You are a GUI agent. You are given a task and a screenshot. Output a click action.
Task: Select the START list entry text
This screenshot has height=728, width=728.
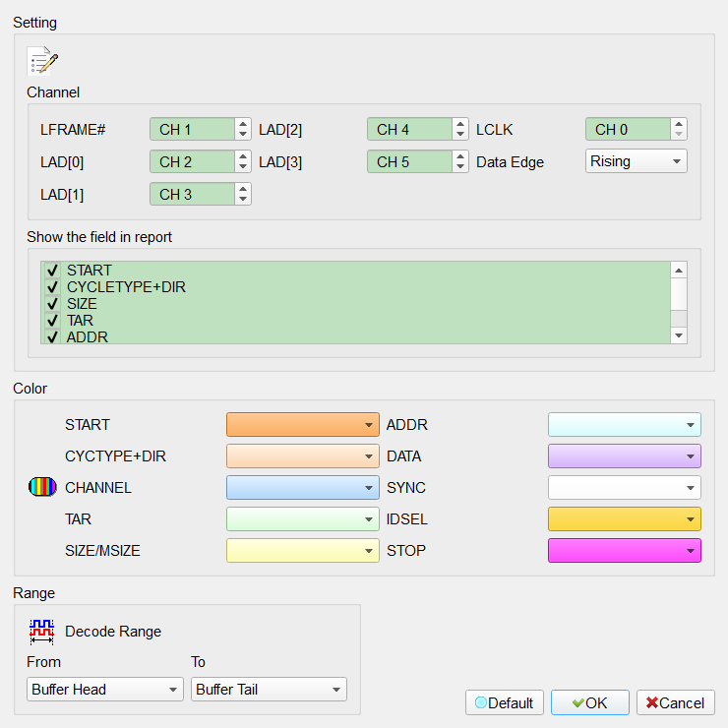(90, 271)
